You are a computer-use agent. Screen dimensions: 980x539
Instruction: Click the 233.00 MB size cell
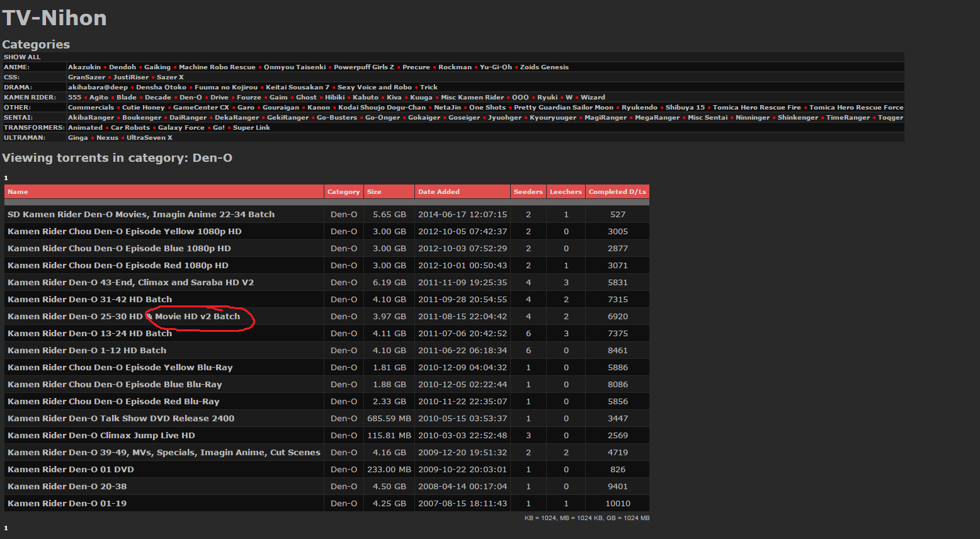(389, 470)
